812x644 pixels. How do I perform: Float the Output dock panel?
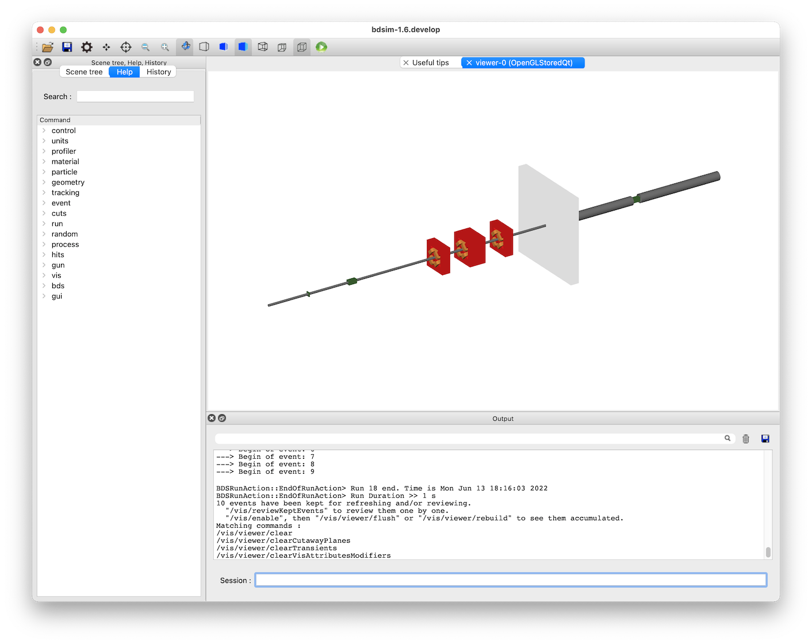pyautogui.click(x=222, y=418)
